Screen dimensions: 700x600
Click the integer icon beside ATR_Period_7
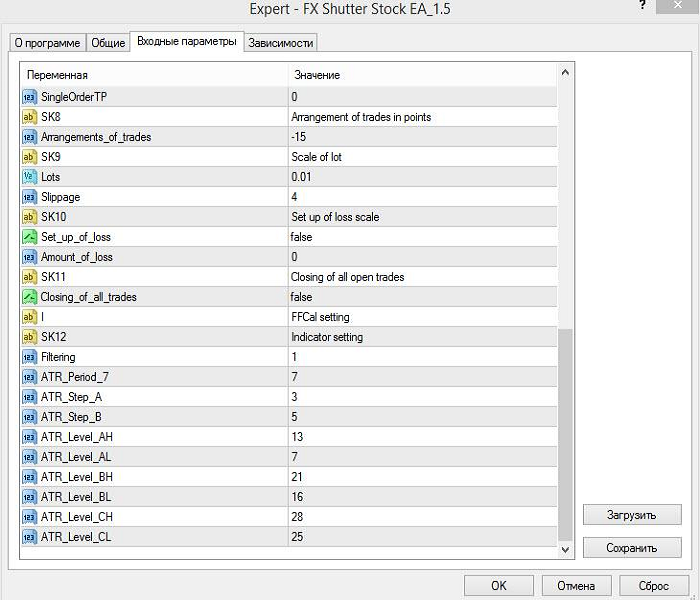tap(29, 377)
